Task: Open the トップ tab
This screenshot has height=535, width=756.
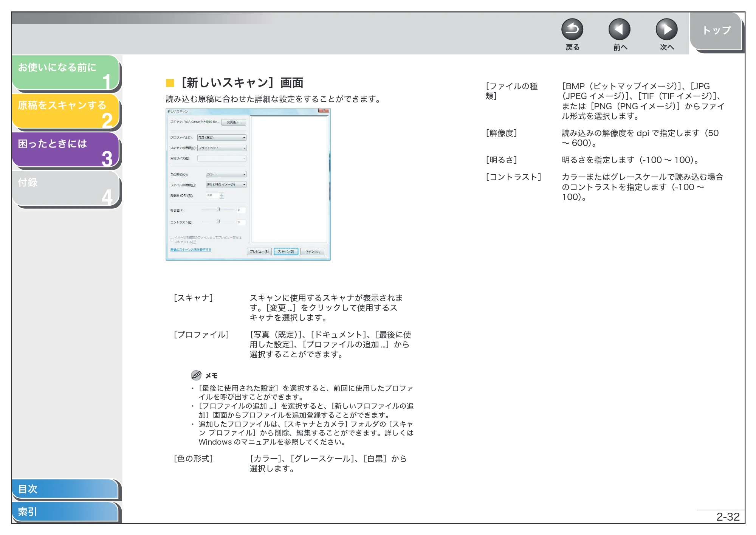Action: click(716, 31)
